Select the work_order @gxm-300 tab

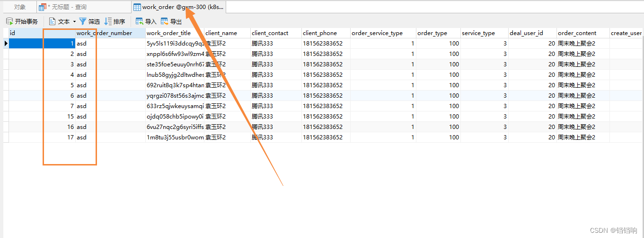pyautogui.click(x=178, y=7)
